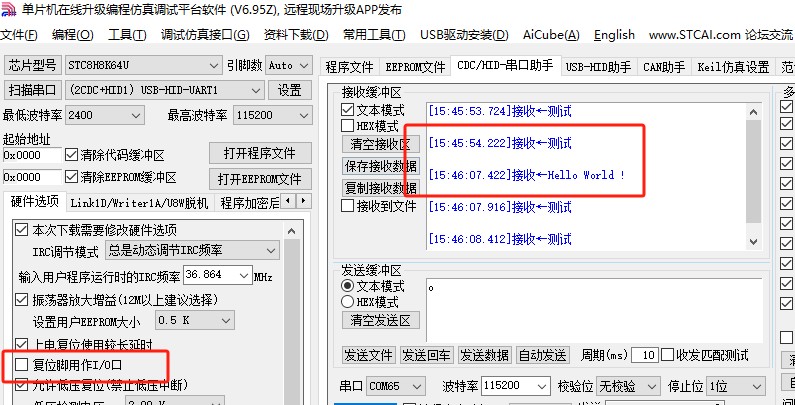The image size is (795, 405).
Task: Switch language via English menu
Action: coord(614,35)
